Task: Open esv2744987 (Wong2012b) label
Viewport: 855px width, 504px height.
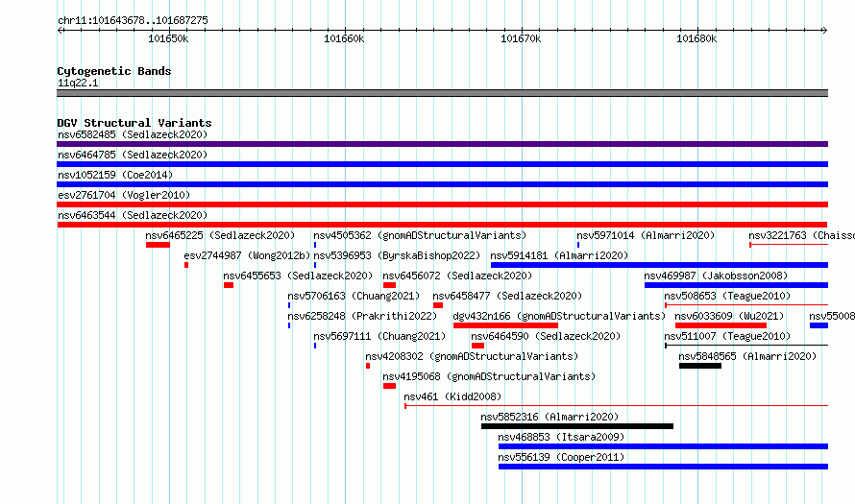Action: (x=247, y=255)
